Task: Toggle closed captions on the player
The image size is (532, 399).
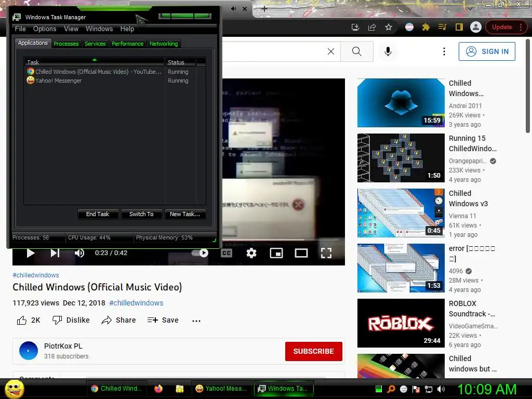Action: [x=227, y=253]
